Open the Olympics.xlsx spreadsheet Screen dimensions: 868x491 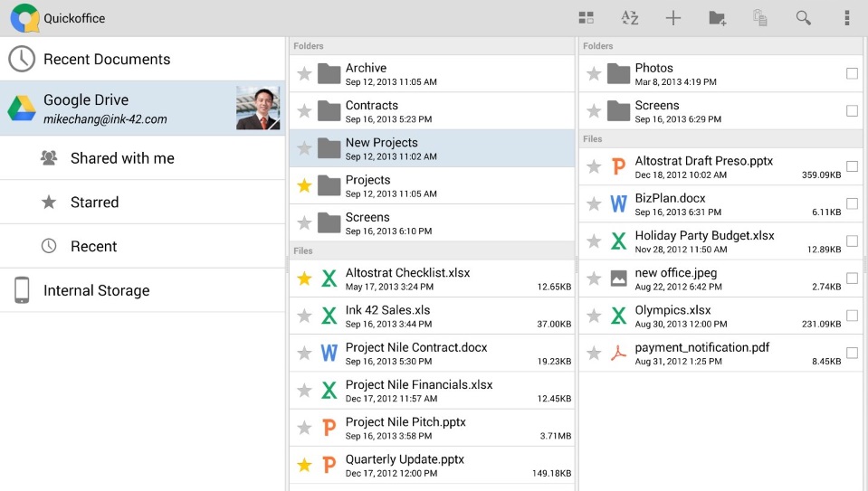coord(672,316)
